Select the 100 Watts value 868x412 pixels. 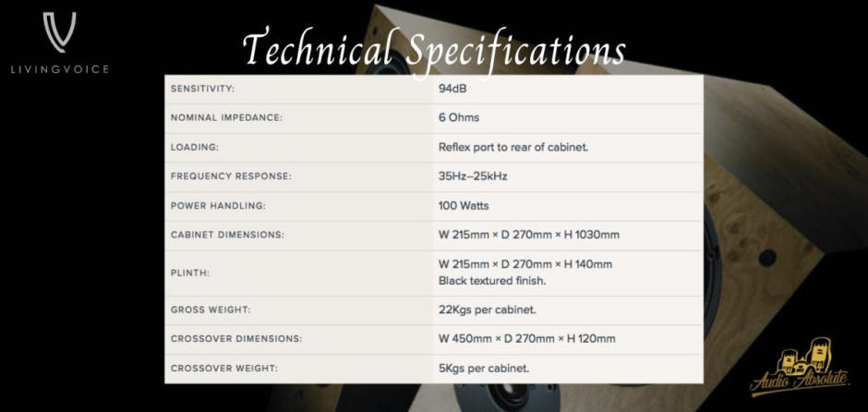click(463, 206)
